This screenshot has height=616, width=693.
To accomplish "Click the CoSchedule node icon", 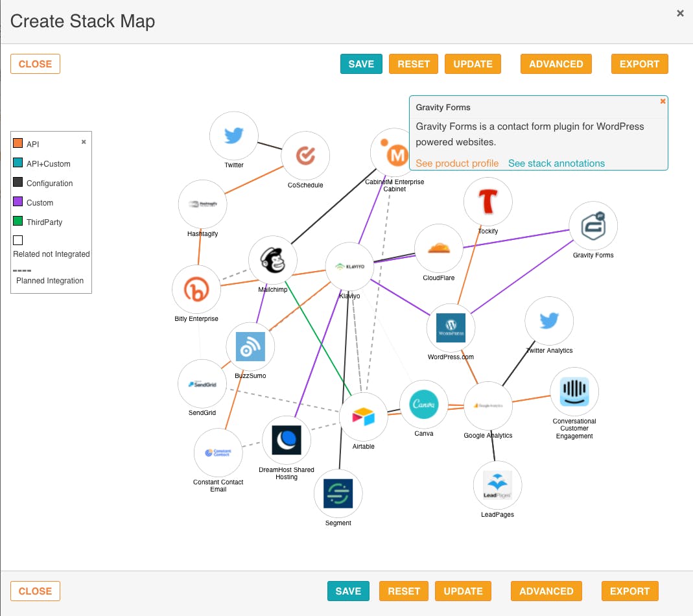I will pos(305,156).
